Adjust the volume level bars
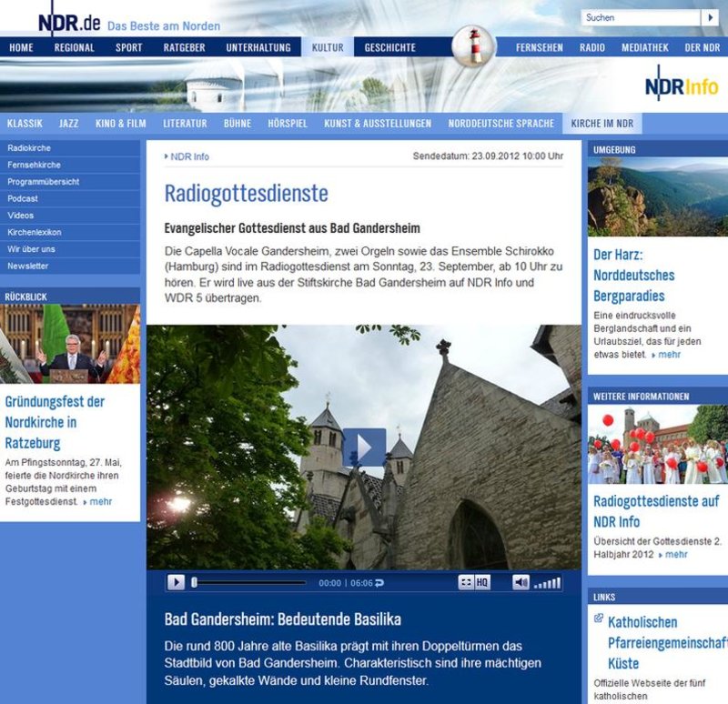The height and width of the screenshot is (704, 728). (x=548, y=582)
